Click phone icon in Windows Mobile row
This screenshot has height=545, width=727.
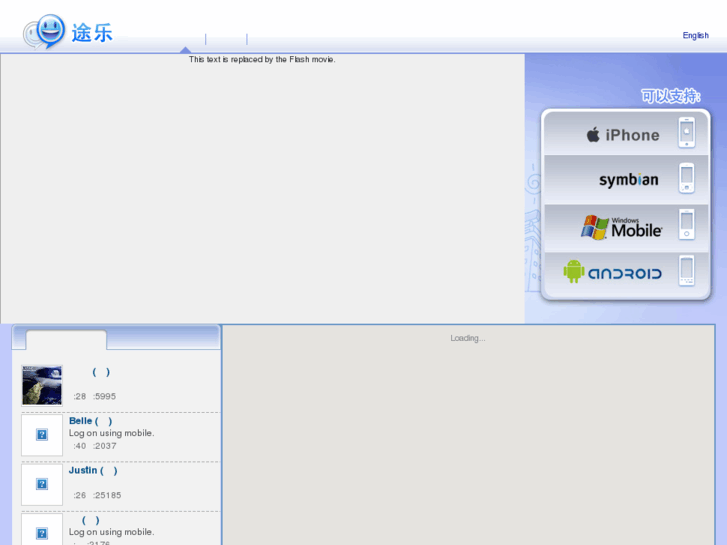tap(687, 224)
